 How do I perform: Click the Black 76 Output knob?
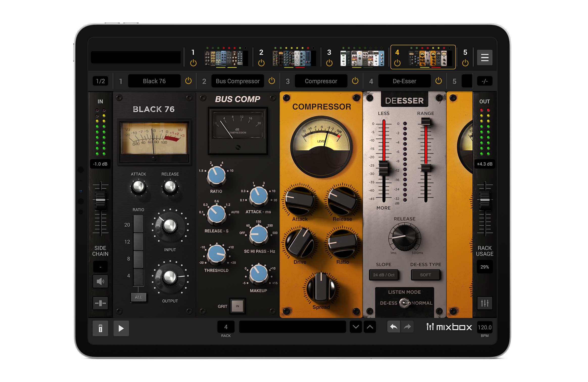coord(170,277)
